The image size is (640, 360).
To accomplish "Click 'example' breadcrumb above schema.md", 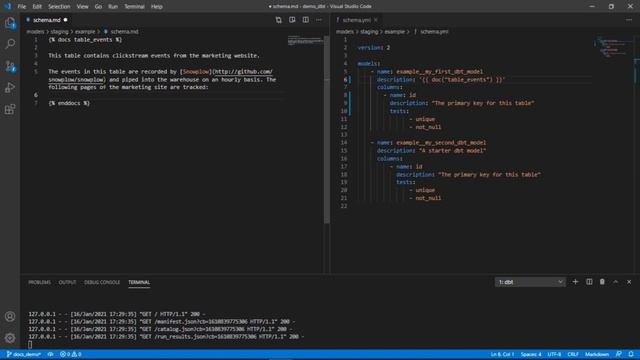I will click(x=85, y=32).
